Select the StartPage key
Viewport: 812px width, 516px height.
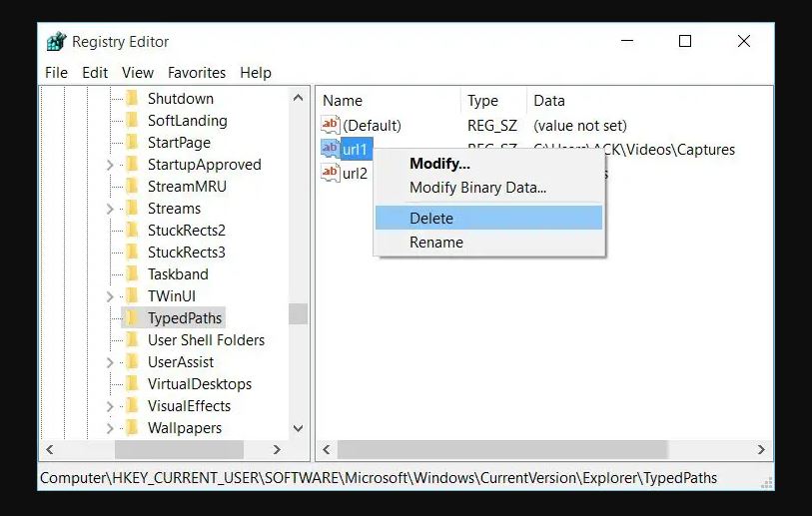[x=179, y=143]
